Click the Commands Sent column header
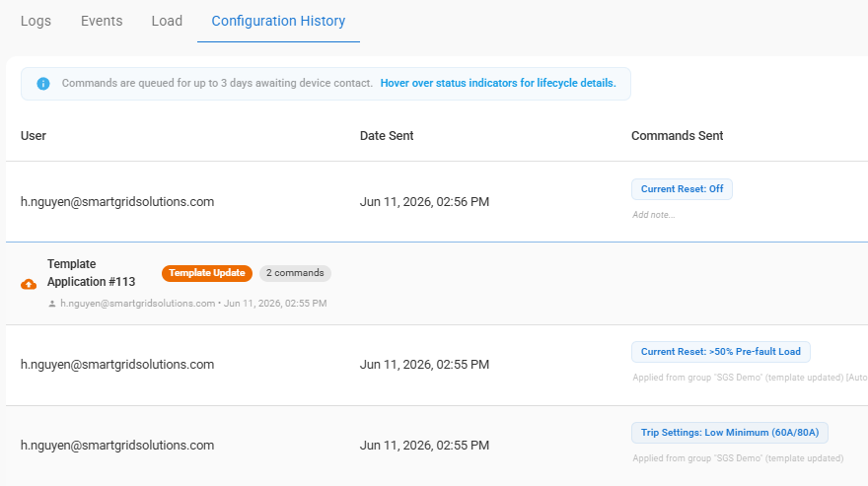This screenshot has height=486, width=868. coord(677,136)
